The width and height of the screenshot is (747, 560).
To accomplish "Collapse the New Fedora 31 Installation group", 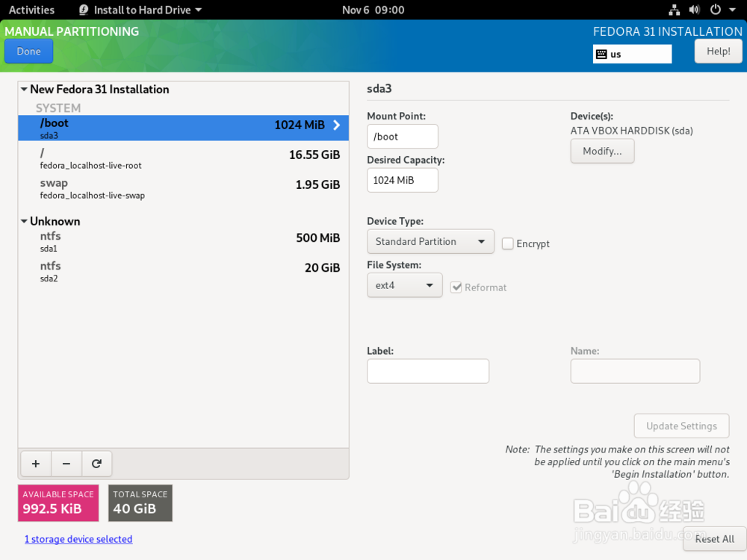I will click(24, 90).
